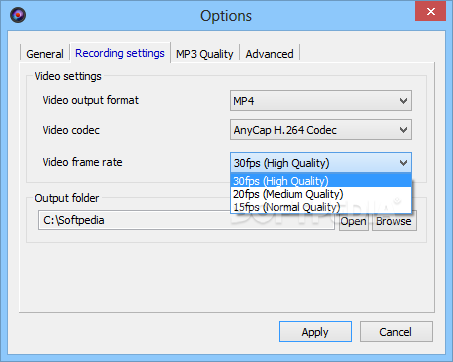453x362 pixels.
Task: Open the Video output format dropdown
Action: tap(321, 101)
